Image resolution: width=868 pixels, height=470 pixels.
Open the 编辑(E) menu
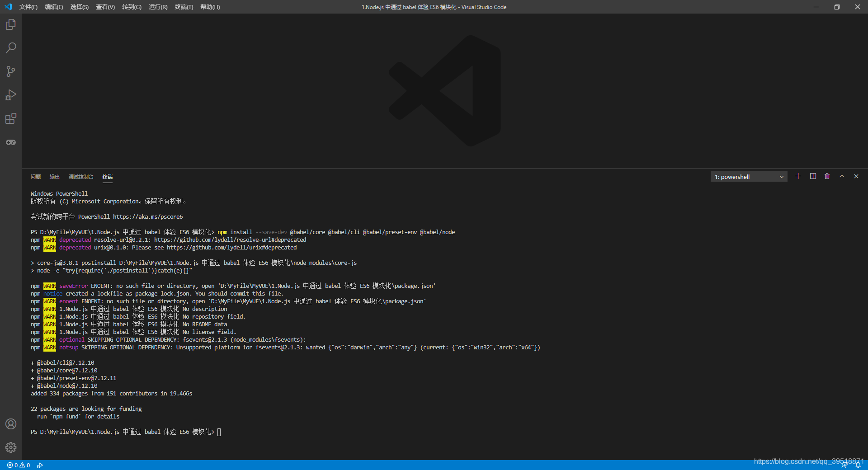coord(54,7)
